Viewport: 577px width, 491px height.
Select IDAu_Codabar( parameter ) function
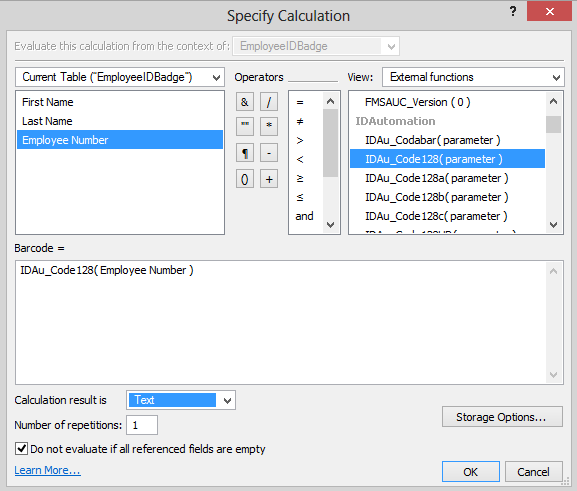[447, 140]
